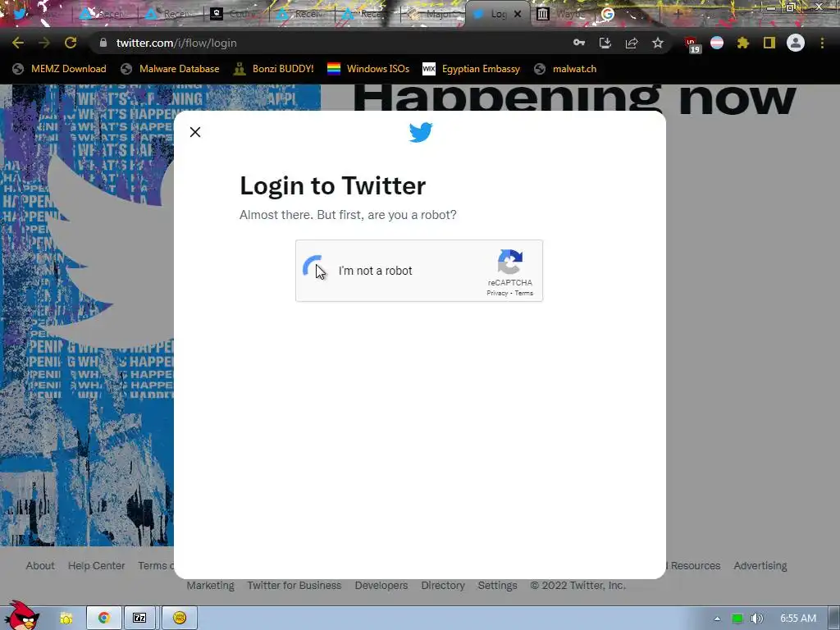The width and height of the screenshot is (840, 630).
Task: Open the Egyptian Embassy bookmark
Action: (472, 69)
